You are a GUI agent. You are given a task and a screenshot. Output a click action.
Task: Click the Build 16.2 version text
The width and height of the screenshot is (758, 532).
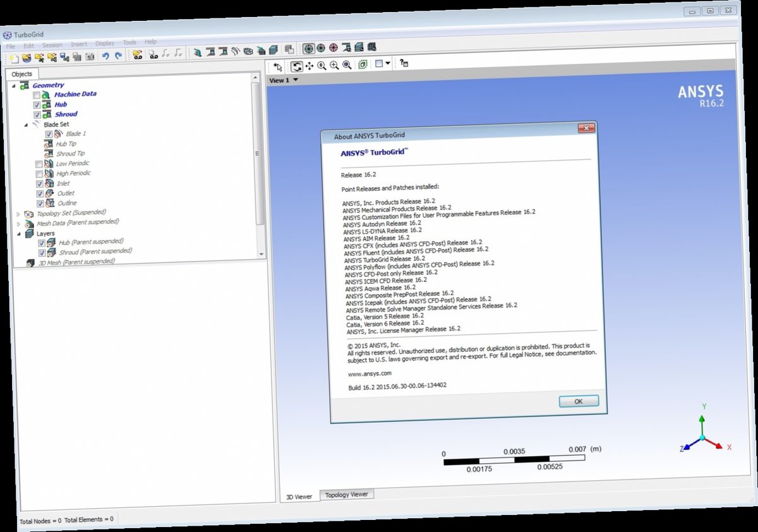pyautogui.click(x=397, y=385)
